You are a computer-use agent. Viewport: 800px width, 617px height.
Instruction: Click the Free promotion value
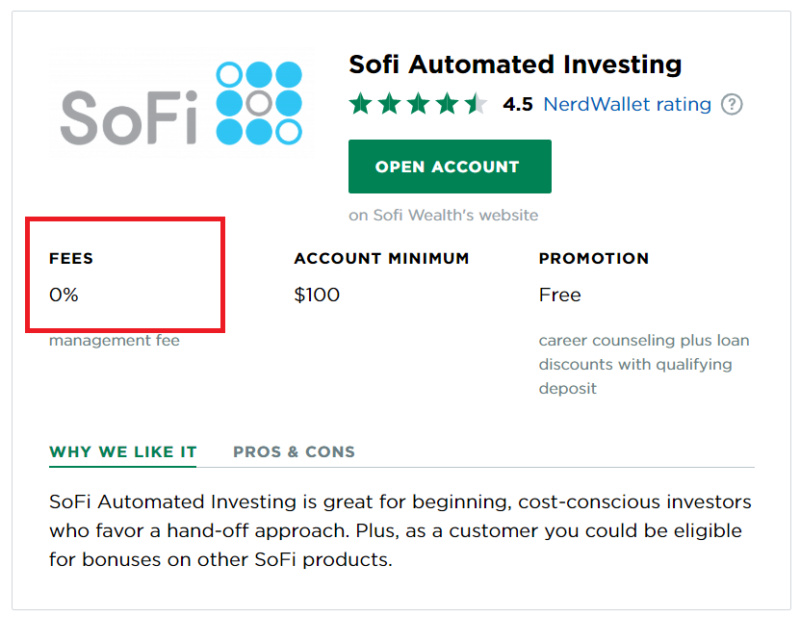tap(560, 294)
